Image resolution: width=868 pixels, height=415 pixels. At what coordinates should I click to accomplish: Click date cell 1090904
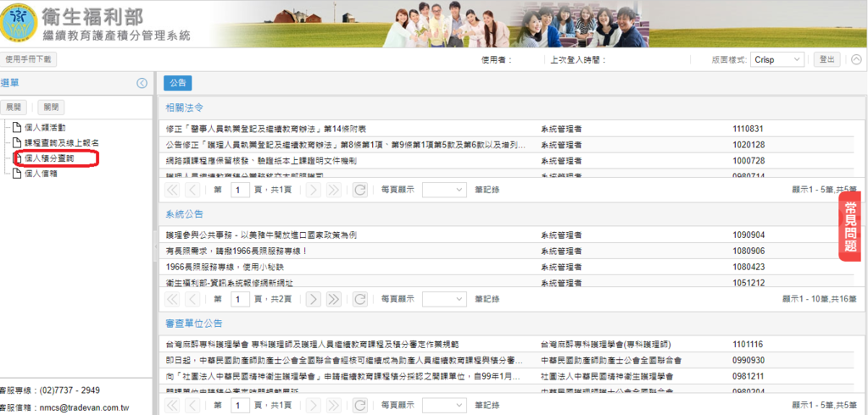(x=748, y=235)
